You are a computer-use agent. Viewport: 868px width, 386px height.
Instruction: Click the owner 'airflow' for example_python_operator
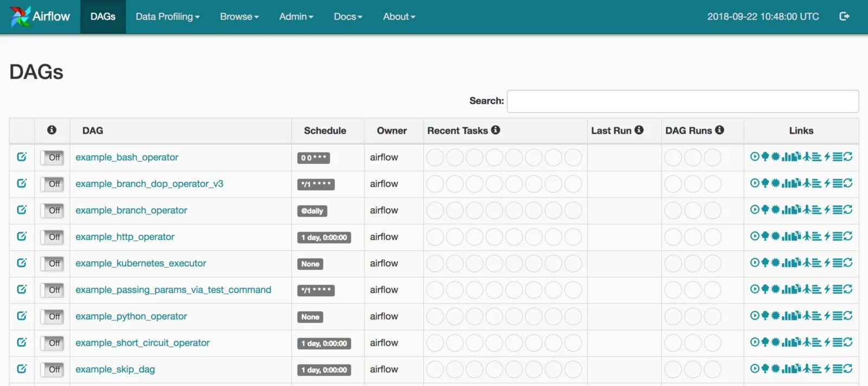(384, 316)
